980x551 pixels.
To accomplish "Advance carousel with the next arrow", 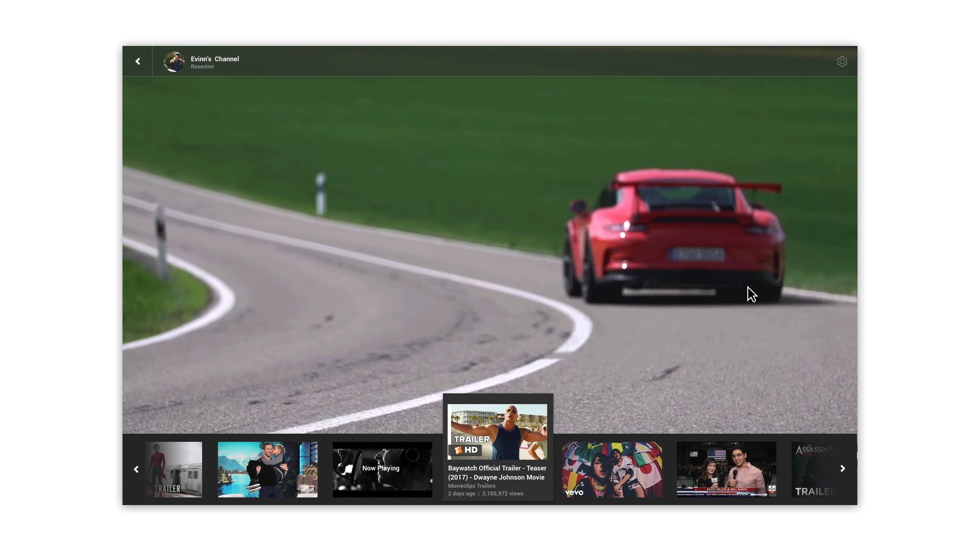I will pos(843,468).
